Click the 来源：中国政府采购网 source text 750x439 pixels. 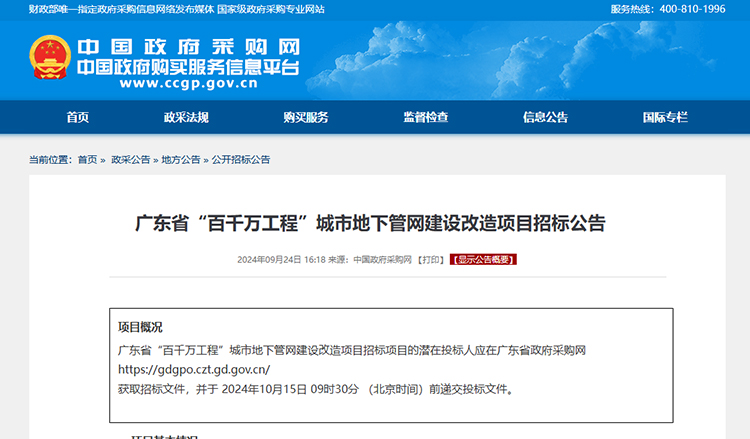(370, 260)
